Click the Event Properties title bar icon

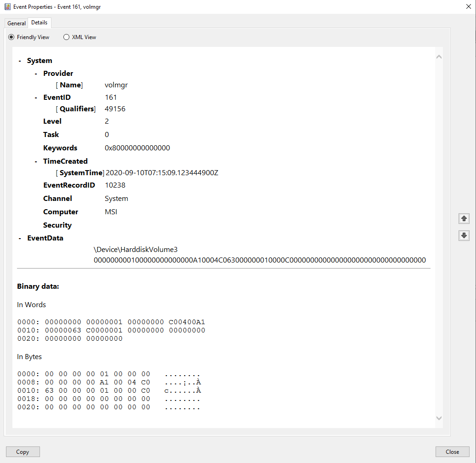(x=7, y=7)
